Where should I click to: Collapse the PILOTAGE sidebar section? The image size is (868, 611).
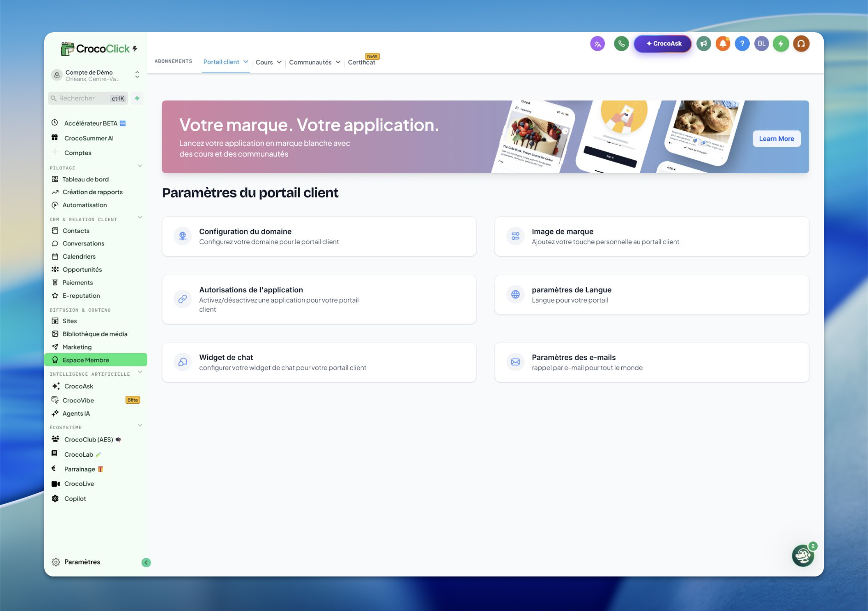coord(140,166)
